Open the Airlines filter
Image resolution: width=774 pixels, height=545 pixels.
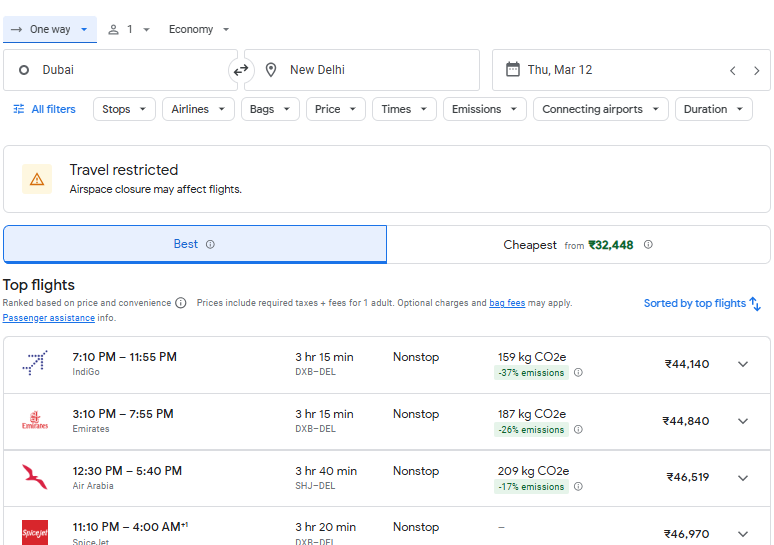198,109
